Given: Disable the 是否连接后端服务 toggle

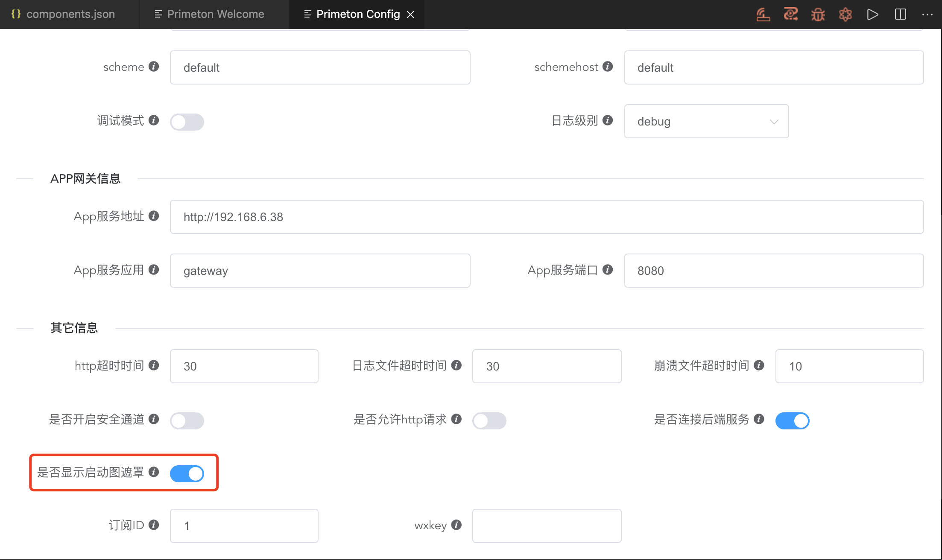Looking at the screenshot, I should [792, 421].
